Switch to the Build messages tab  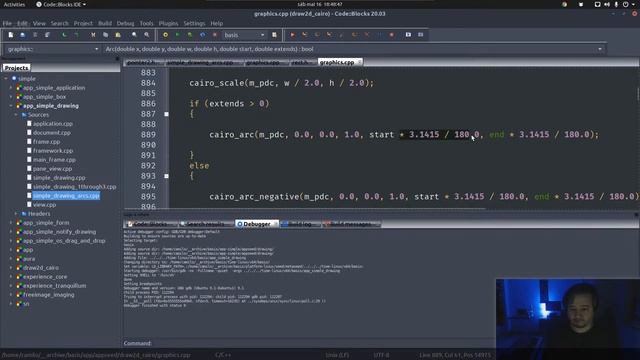point(351,224)
